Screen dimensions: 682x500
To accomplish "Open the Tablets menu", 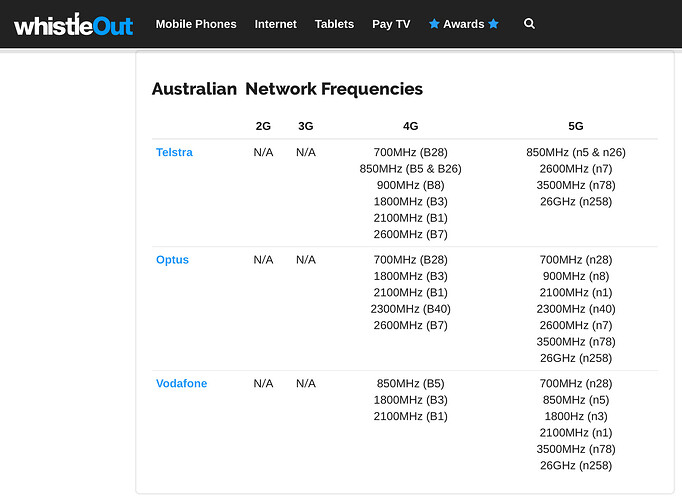I will (x=334, y=24).
